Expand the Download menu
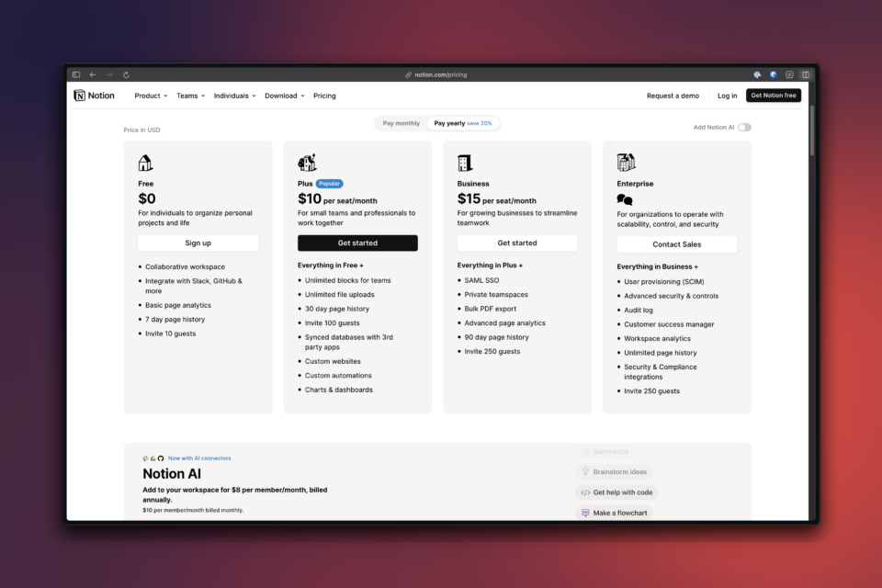Screen dimensions: 882x588 (x=285, y=96)
